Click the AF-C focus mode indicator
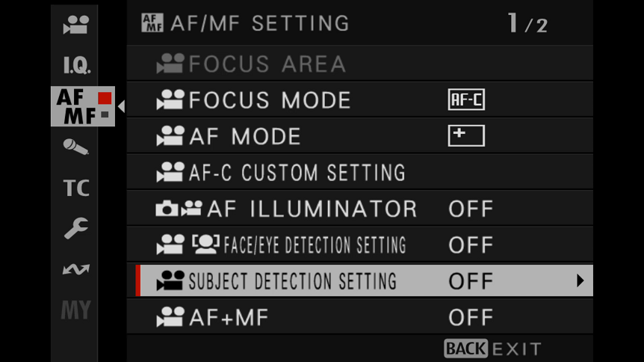644x362 pixels. pos(466,99)
